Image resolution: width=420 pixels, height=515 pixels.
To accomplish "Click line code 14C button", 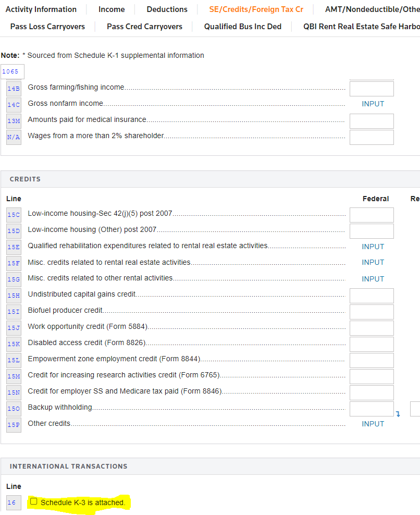I will 14,105.
